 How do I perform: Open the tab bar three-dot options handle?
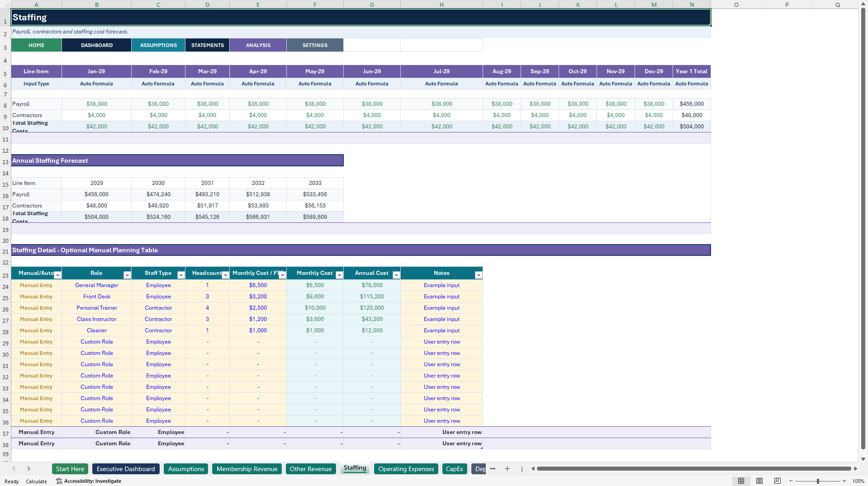click(522, 469)
